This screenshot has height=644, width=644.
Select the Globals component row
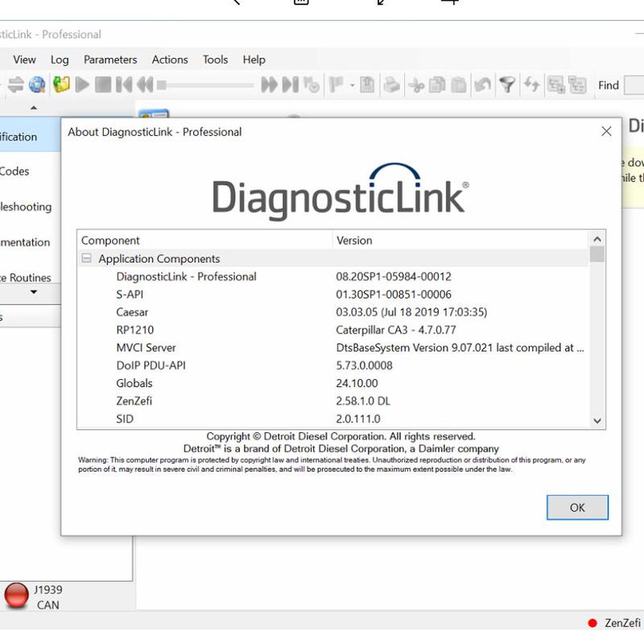[x=332, y=383]
